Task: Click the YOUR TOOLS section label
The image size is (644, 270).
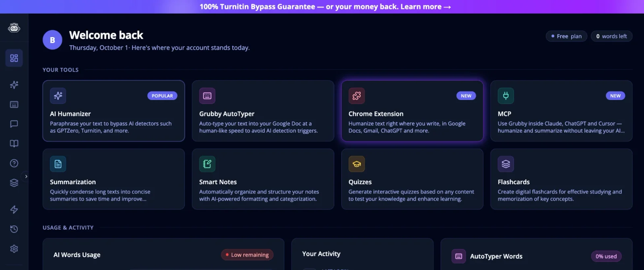Action: 60,70
